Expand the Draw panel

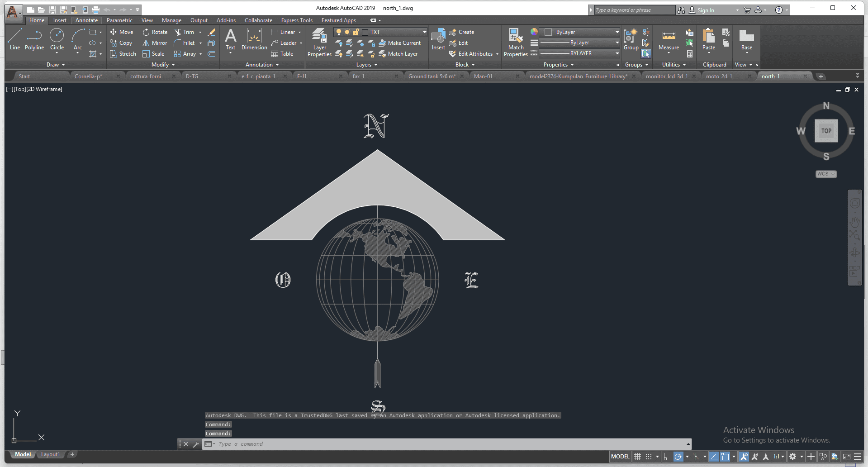click(56, 65)
